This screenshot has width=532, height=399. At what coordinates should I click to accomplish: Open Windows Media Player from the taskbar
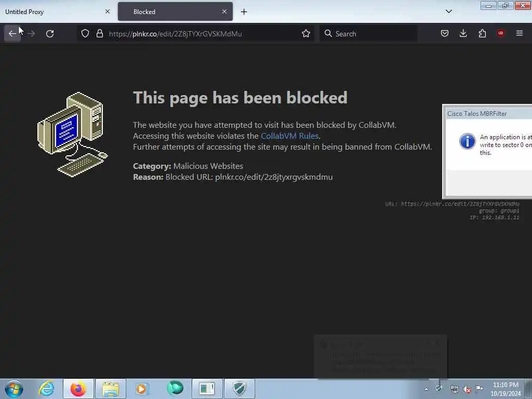click(x=142, y=389)
